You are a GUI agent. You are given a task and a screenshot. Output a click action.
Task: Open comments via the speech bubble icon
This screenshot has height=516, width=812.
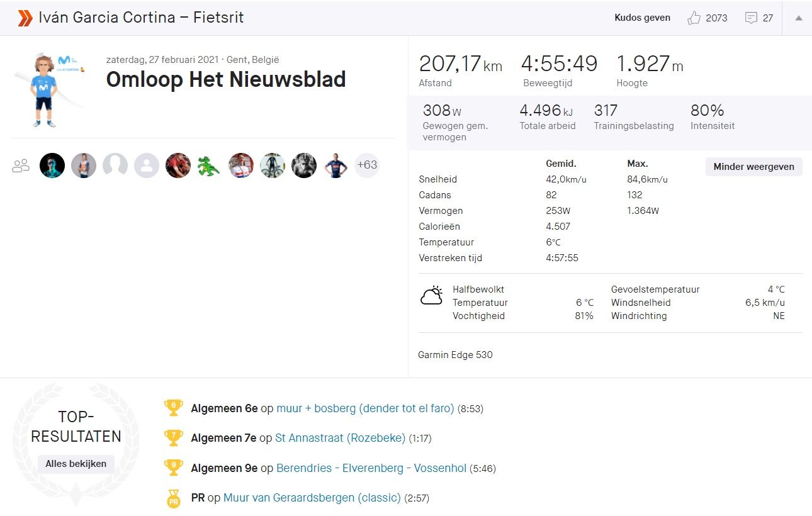tap(750, 18)
